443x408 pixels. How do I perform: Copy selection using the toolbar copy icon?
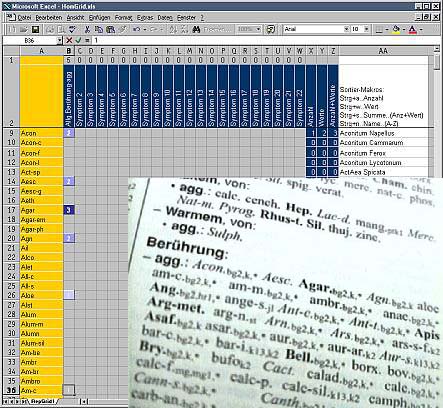[x=98, y=29]
